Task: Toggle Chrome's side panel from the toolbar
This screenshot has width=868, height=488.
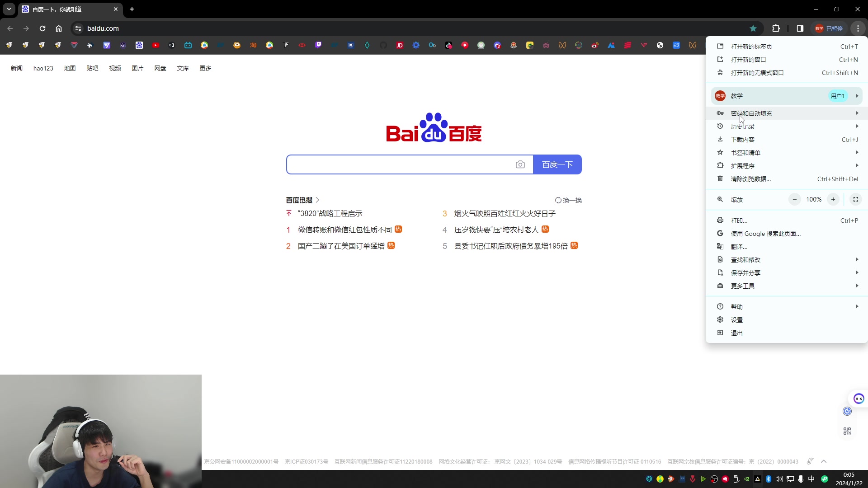Action: (800, 28)
